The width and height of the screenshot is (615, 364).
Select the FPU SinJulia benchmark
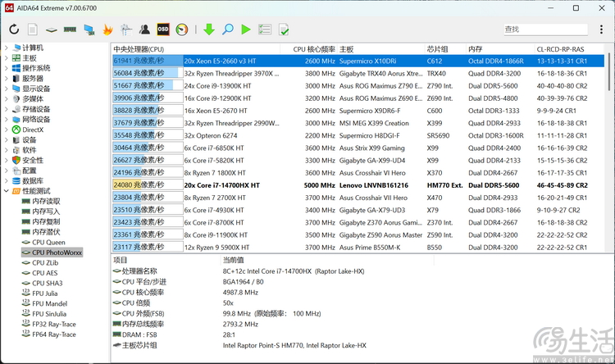click(49, 314)
